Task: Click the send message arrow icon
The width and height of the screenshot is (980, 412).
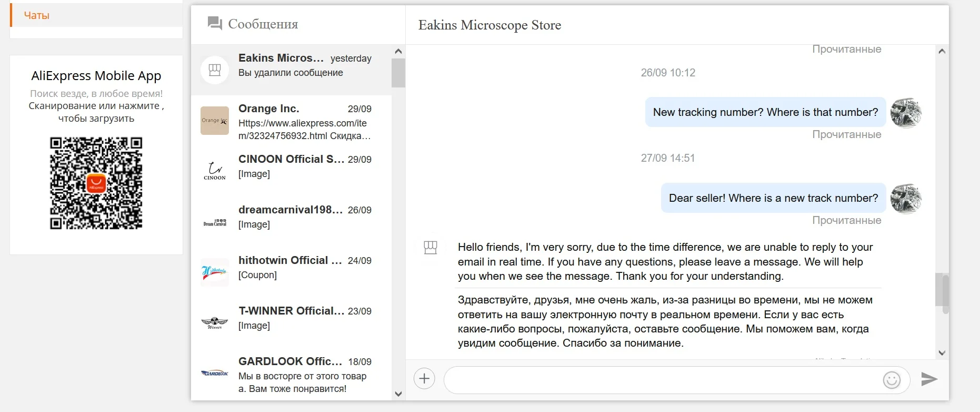Action: (929, 379)
